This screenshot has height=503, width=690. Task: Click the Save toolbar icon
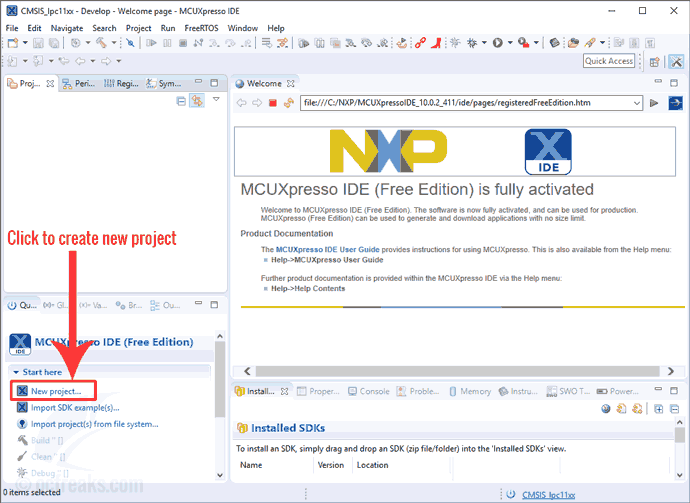(38, 43)
